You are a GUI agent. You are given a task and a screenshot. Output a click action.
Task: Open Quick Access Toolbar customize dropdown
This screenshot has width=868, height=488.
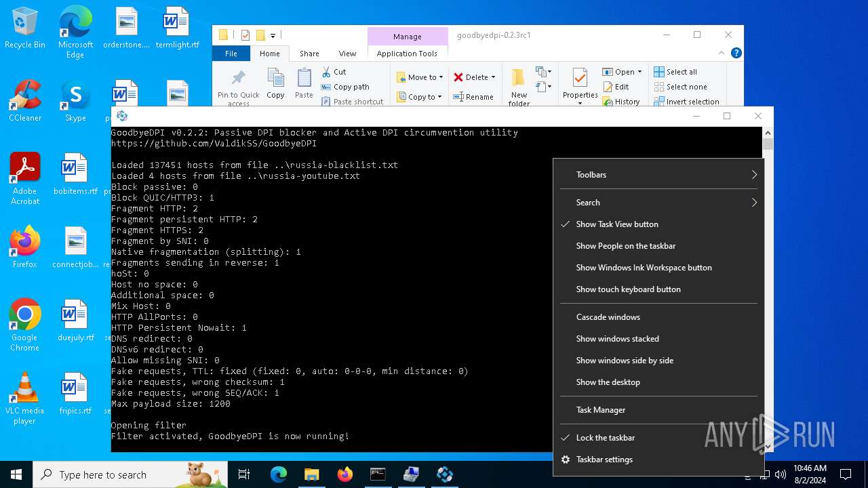click(273, 35)
